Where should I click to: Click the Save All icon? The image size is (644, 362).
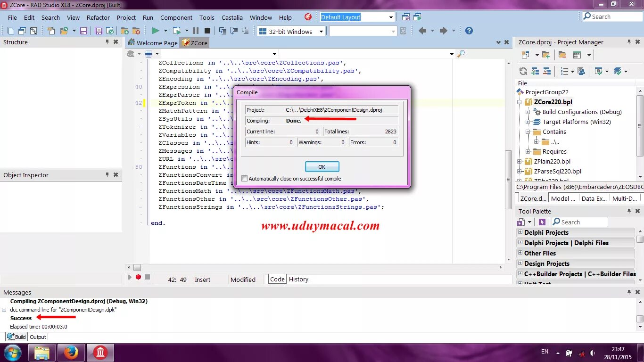click(98, 31)
